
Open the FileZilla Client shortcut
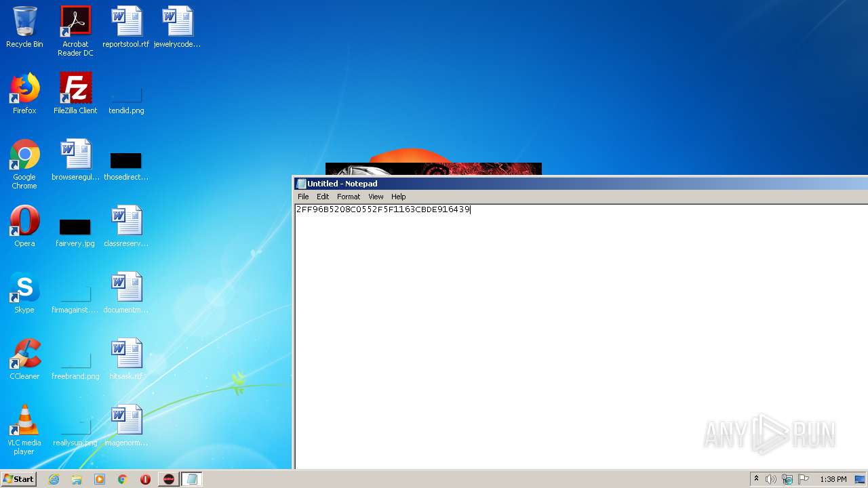coord(75,94)
